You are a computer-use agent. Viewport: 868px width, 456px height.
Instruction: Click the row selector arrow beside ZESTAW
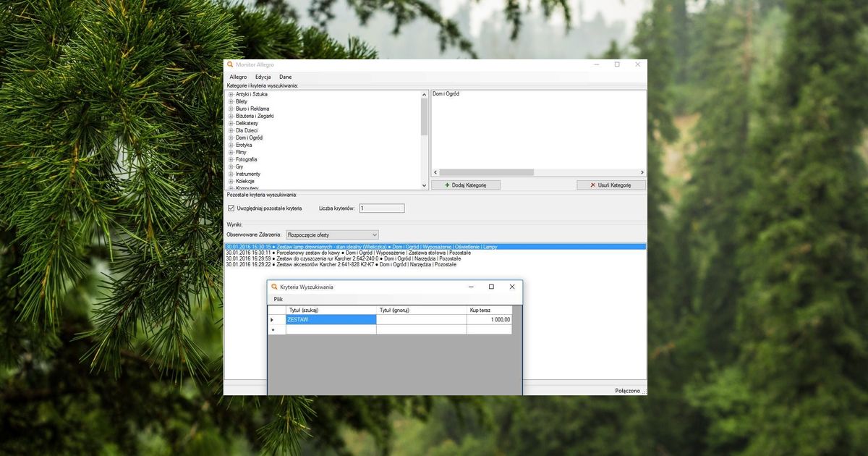coord(273,319)
